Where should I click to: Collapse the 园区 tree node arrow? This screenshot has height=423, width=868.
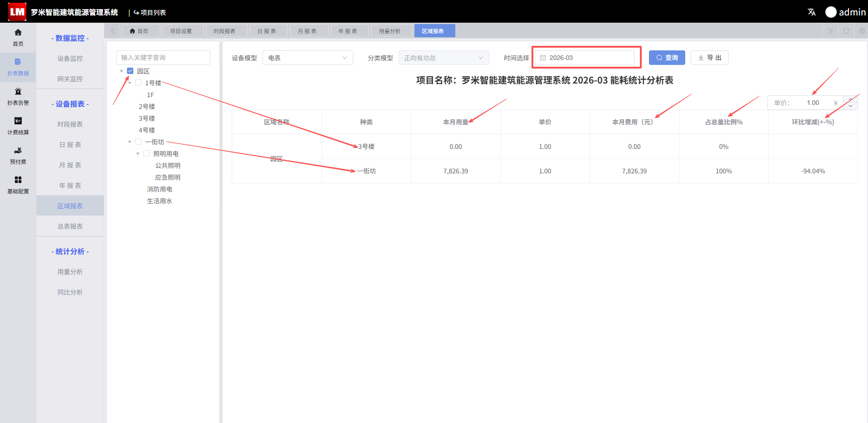coord(122,71)
